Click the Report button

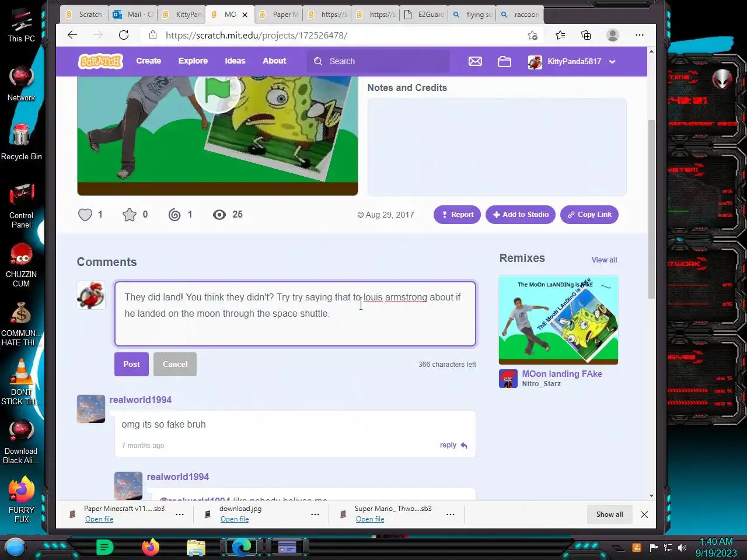coord(458,215)
